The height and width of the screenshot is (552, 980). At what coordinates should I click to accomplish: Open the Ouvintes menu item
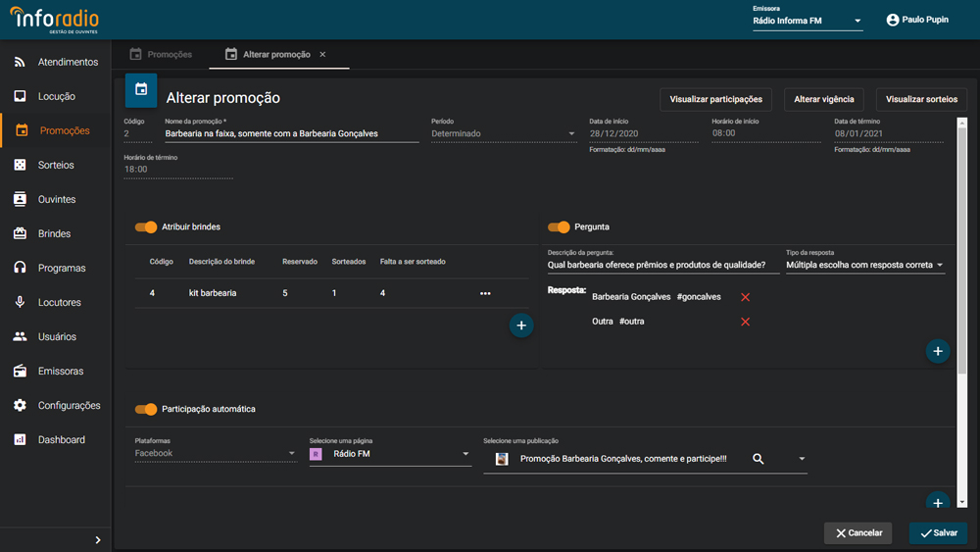pyautogui.click(x=56, y=199)
